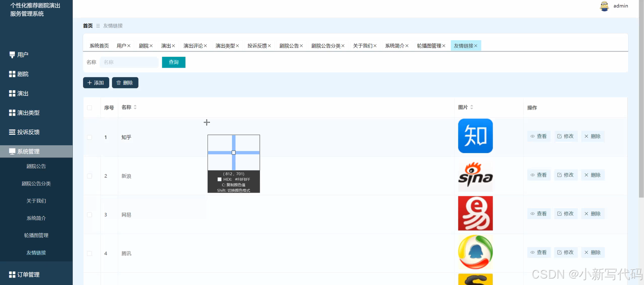Open the 网易 red logo thumbnail
This screenshot has width=644, height=285.
[475, 213]
